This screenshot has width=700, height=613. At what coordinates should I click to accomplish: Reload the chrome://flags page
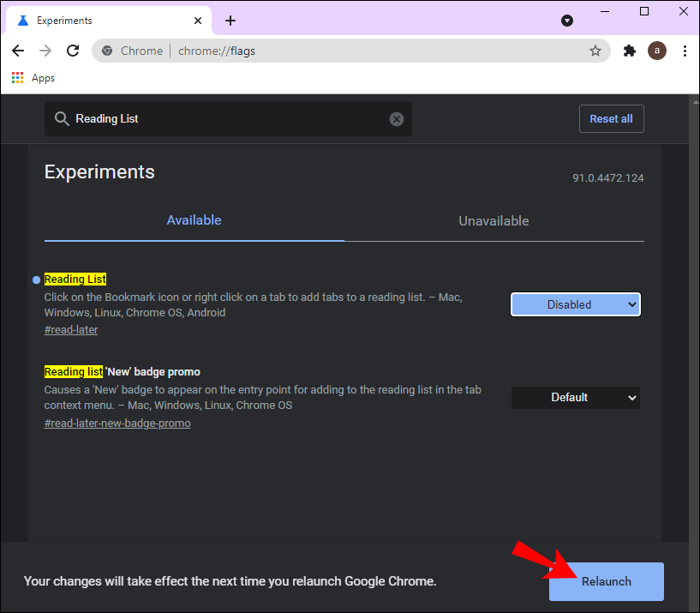(x=73, y=51)
